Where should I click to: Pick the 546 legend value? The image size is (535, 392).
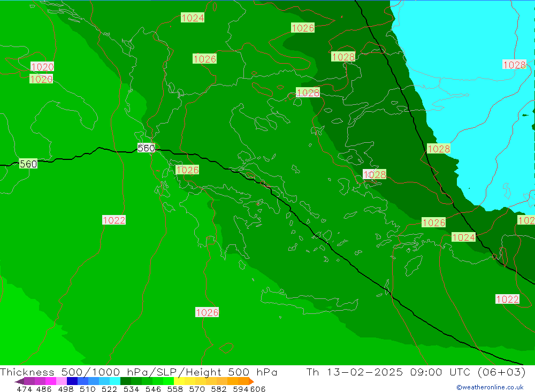click(x=153, y=389)
